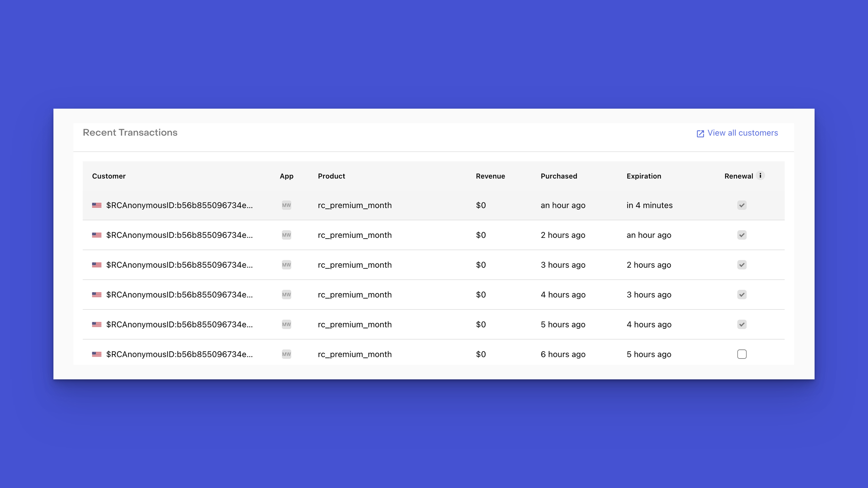Select rc_premium_month in the '6 hours ago' purchase row
The width and height of the screenshot is (868, 488).
point(355,354)
